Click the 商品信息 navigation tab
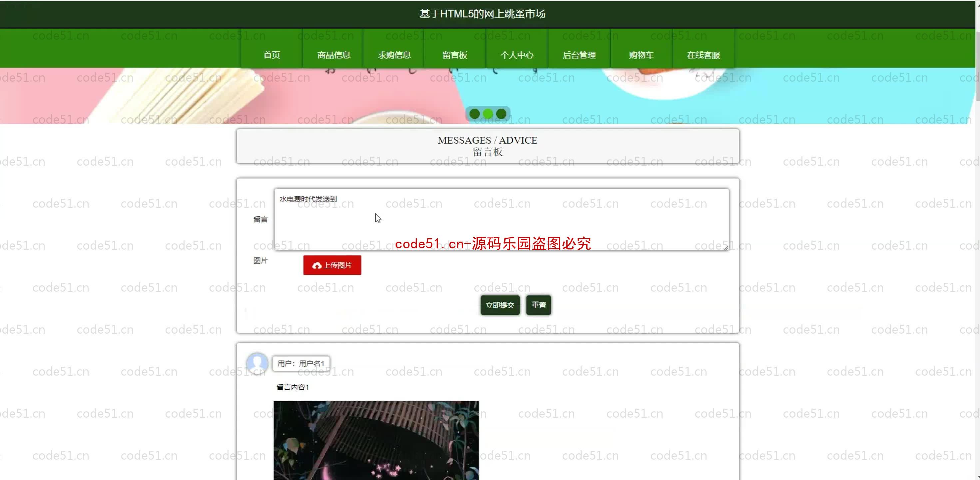This screenshot has height=480, width=980. tap(334, 55)
